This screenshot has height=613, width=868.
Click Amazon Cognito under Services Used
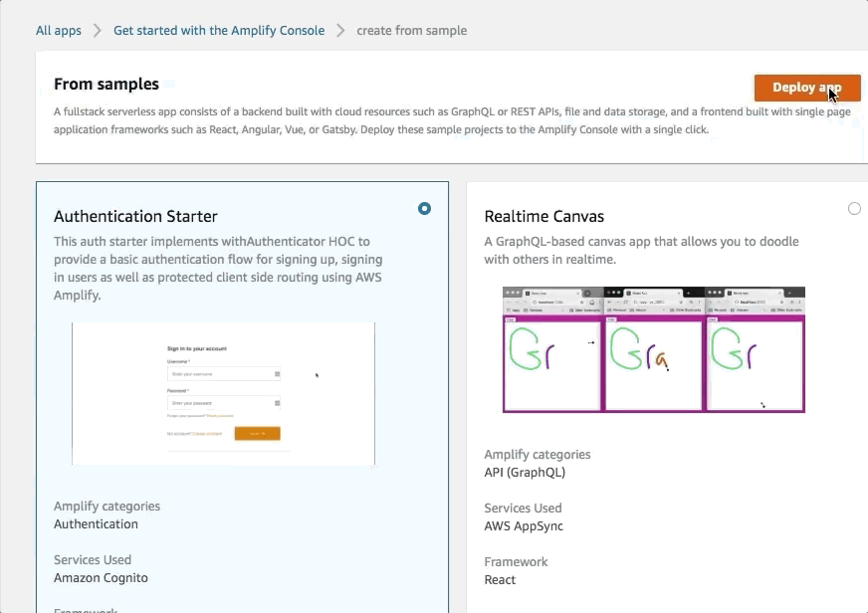pyautogui.click(x=101, y=577)
